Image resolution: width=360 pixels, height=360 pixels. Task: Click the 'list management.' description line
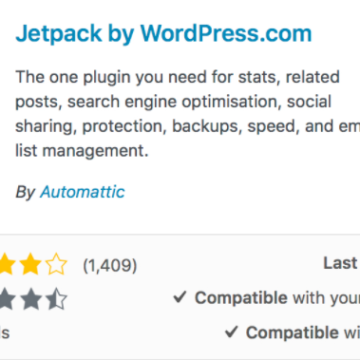tap(82, 152)
